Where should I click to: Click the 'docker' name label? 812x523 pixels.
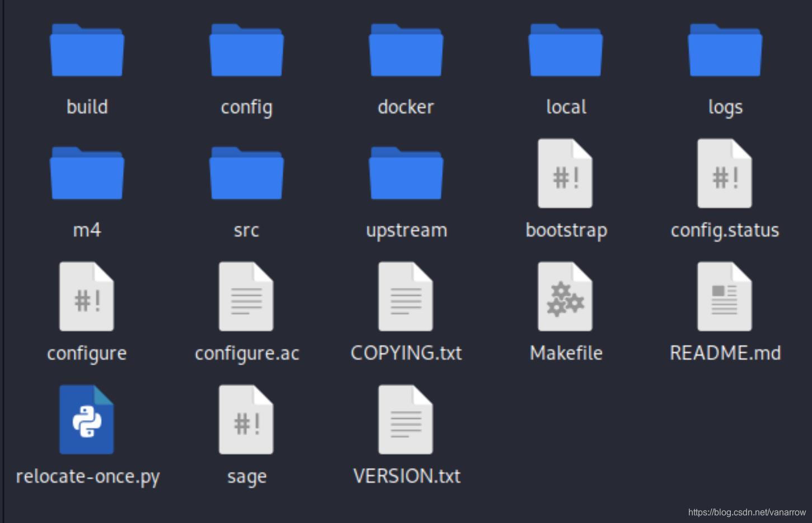tap(406, 106)
